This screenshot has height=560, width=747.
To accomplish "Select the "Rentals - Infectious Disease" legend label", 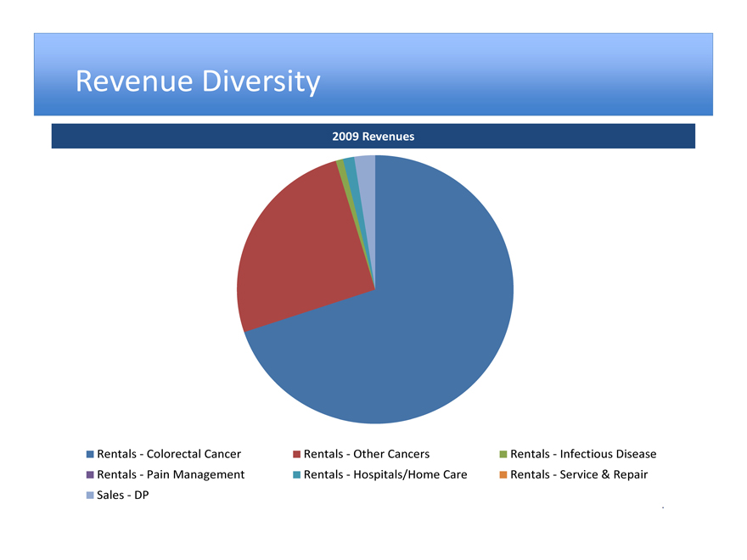I will tap(583, 454).
